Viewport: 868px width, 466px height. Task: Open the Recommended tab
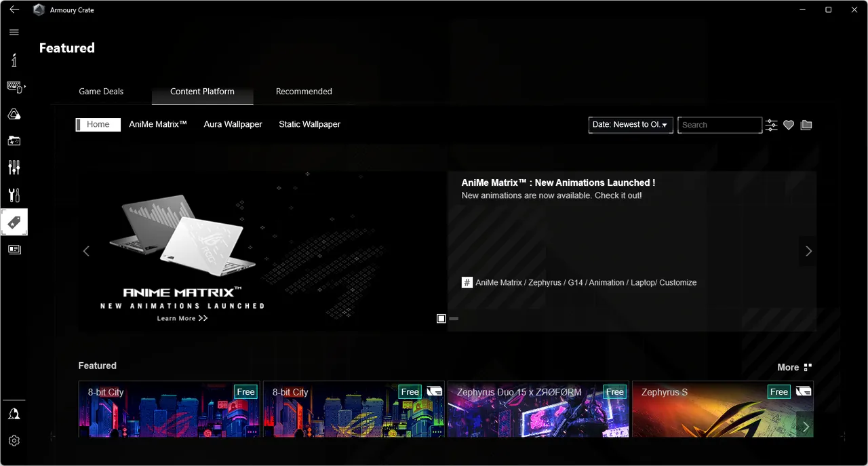pos(304,92)
